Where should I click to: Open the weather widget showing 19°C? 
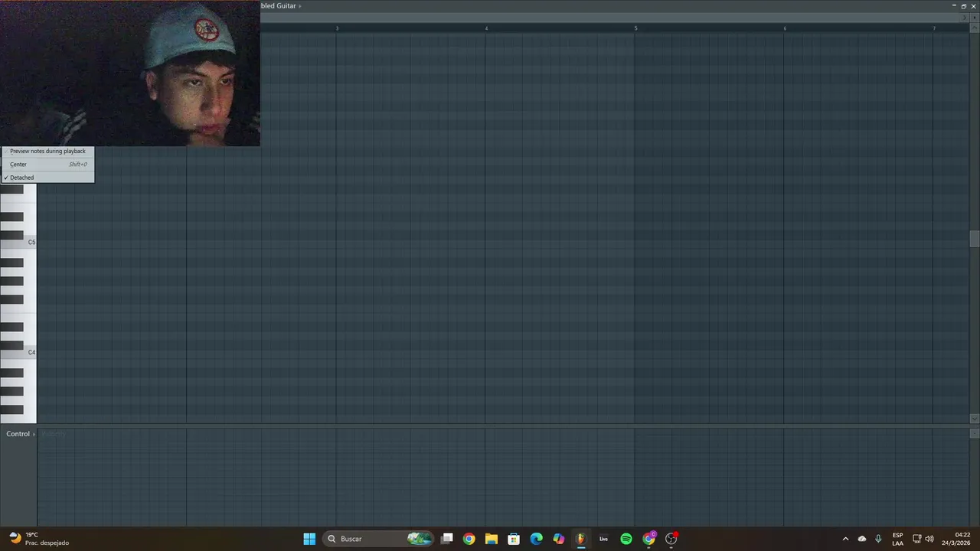pos(39,539)
